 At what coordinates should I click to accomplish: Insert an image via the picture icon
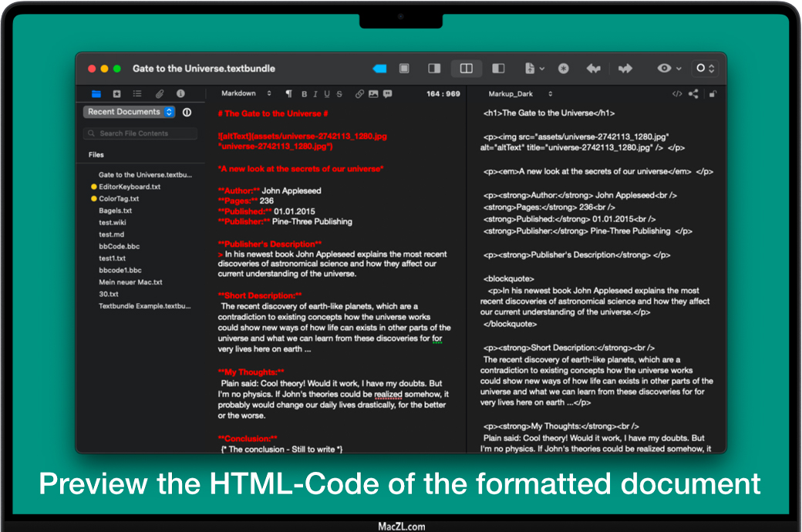click(373, 94)
